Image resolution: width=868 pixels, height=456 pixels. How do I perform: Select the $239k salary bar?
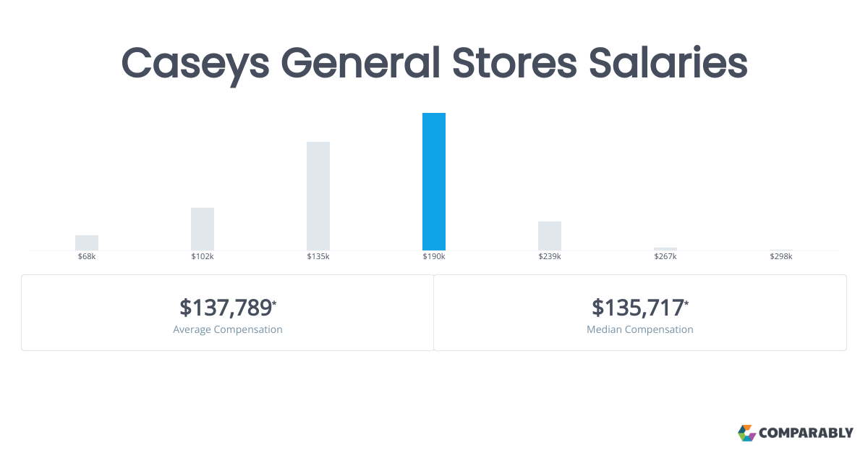tap(550, 236)
